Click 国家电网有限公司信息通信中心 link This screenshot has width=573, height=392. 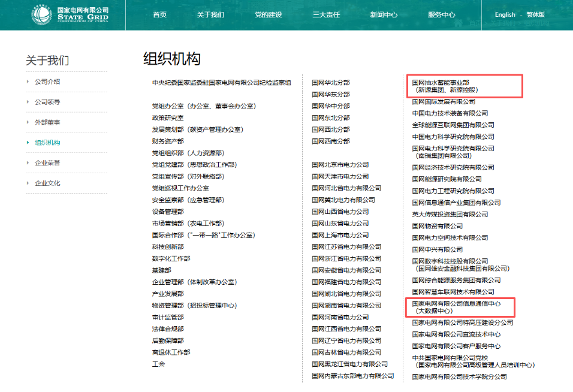coord(456,304)
